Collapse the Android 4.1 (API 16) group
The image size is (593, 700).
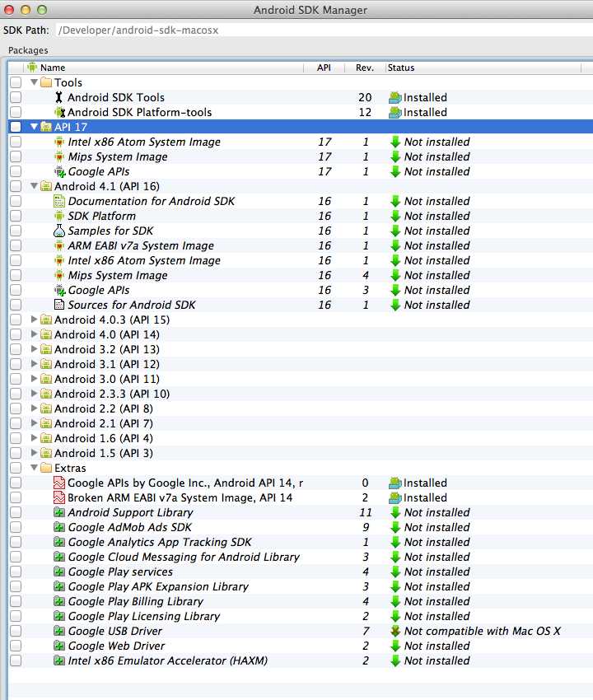coord(34,186)
